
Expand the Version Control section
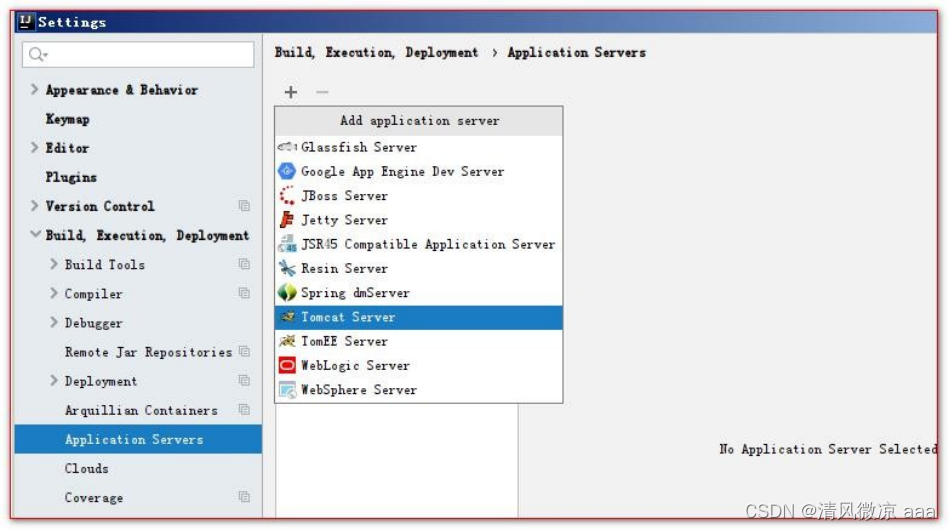click(35, 206)
